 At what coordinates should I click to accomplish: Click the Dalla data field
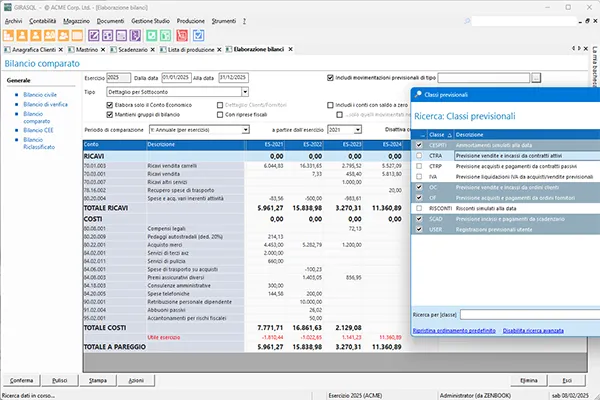click(x=176, y=78)
